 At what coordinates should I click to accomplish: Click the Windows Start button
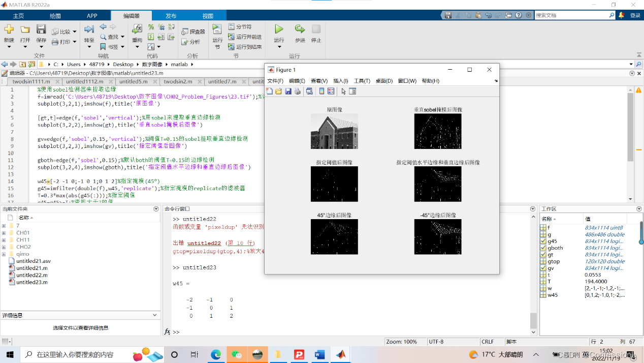[10, 354]
